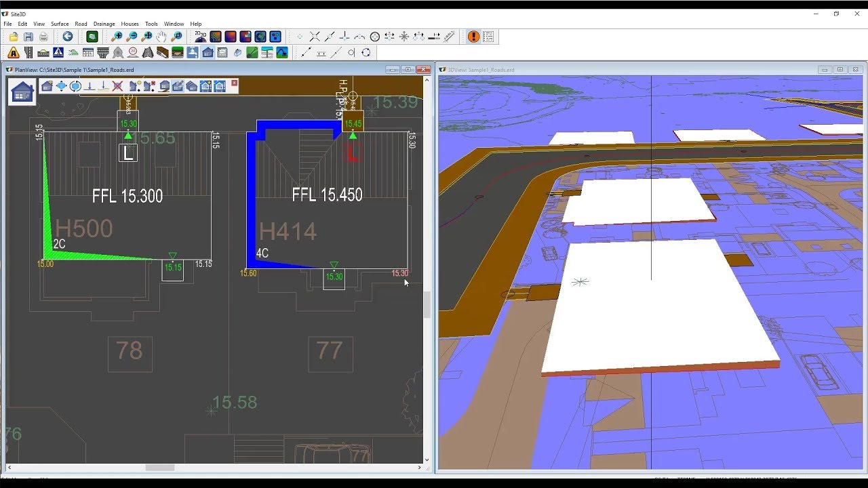868x488 pixels.
Task: Open the Help menu
Action: click(x=196, y=24)
